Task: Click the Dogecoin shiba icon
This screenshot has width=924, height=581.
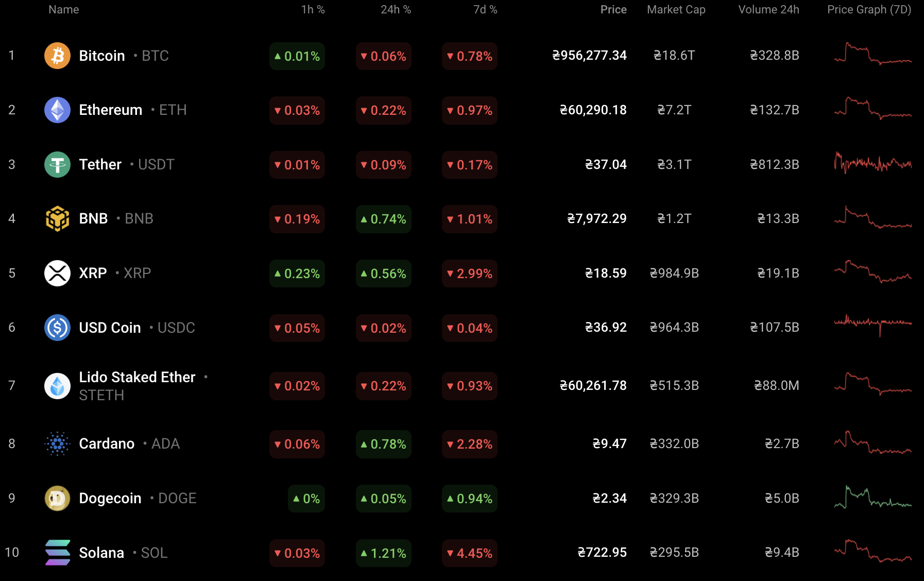Action: (x=57, y=498)
